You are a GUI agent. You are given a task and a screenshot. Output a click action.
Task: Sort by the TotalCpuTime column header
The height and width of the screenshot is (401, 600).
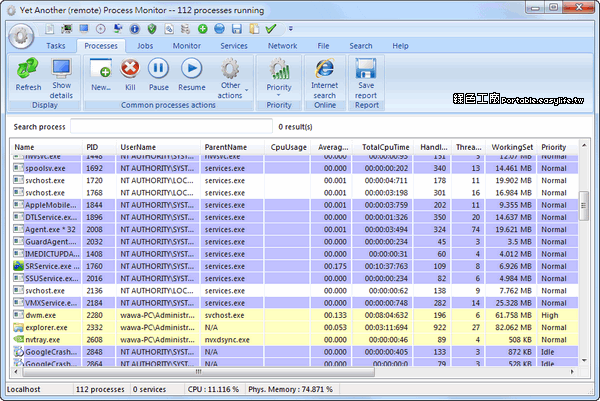click(383, 147)
